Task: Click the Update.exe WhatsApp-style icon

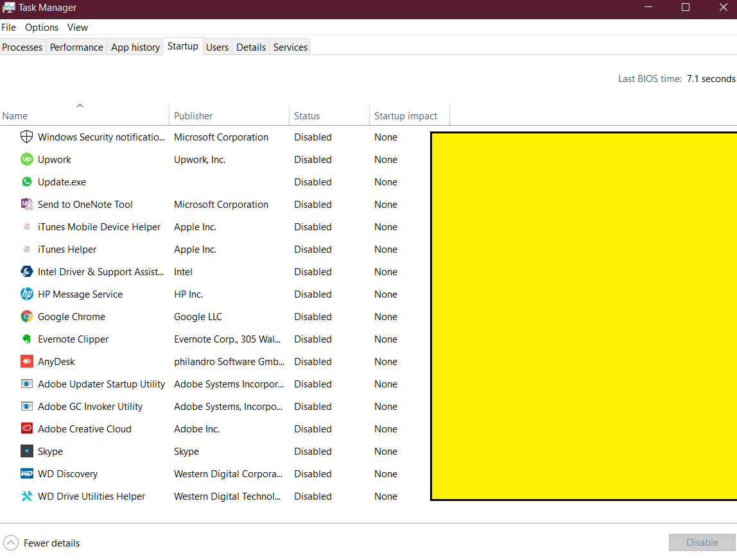Action: 27,182
